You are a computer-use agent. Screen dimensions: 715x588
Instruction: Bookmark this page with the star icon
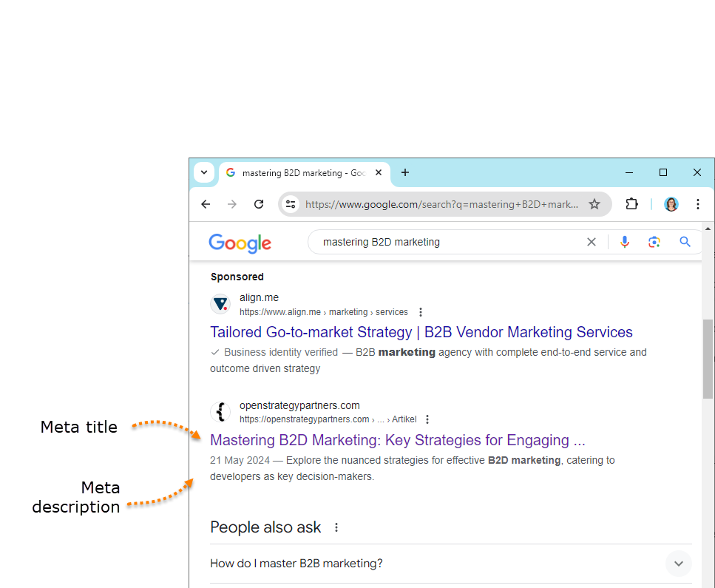tap(594, 204)
